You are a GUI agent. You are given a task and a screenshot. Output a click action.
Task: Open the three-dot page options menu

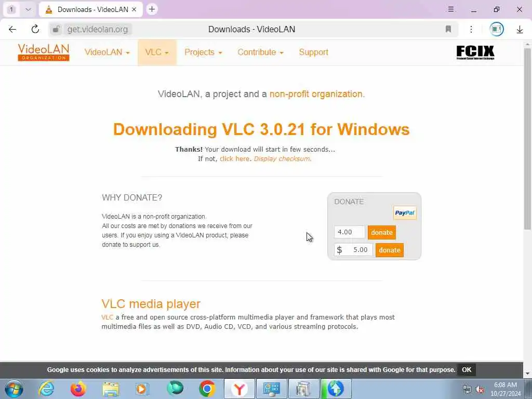(471, 29)
